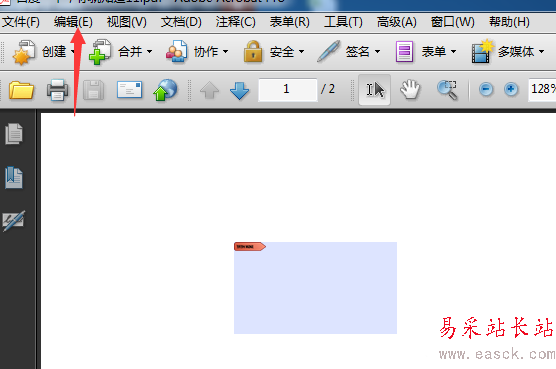Click the 安全 button label
The image size is (556, 369).
(x=282, y=52)
